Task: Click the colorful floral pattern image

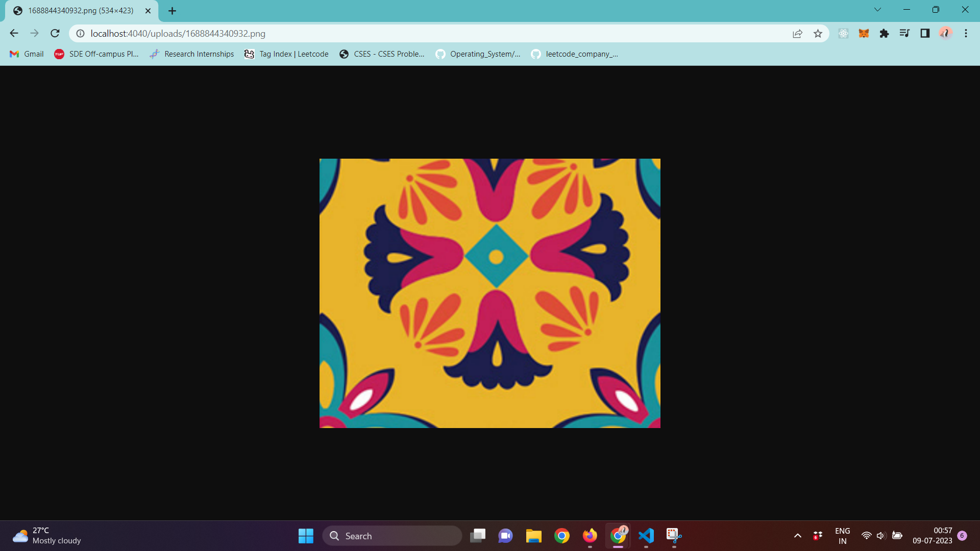Action: (x=489, y=293)
